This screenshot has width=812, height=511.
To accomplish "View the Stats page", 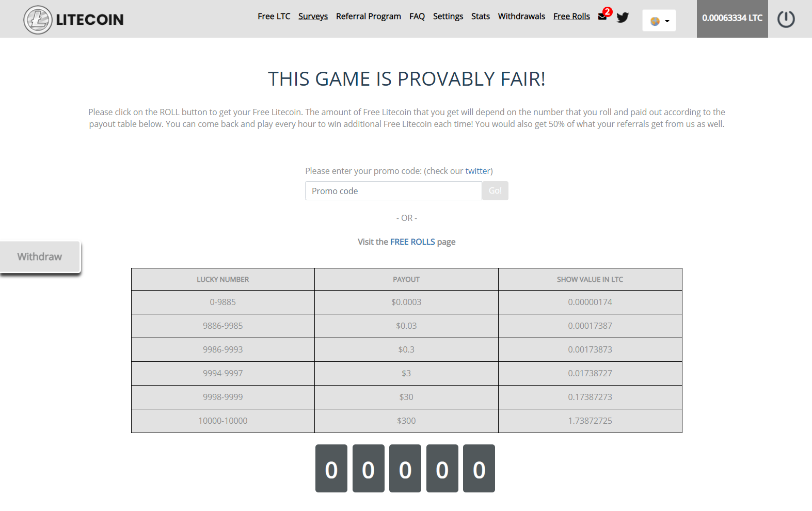I will coord(481,16).
